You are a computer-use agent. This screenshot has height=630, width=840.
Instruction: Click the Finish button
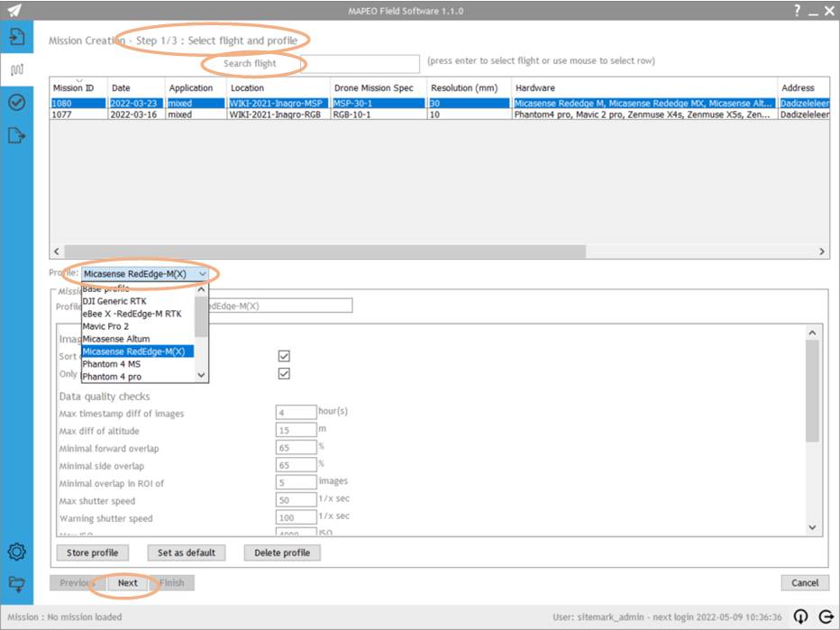point(171,583)
